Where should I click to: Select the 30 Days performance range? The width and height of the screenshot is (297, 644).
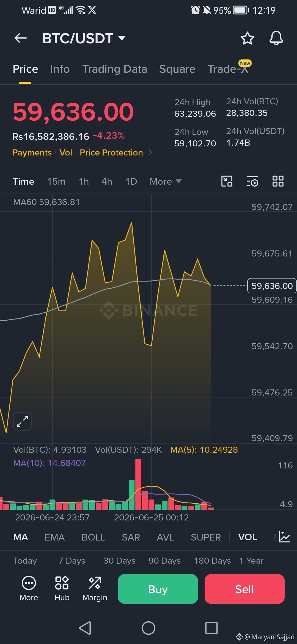[x=119, y=561]
